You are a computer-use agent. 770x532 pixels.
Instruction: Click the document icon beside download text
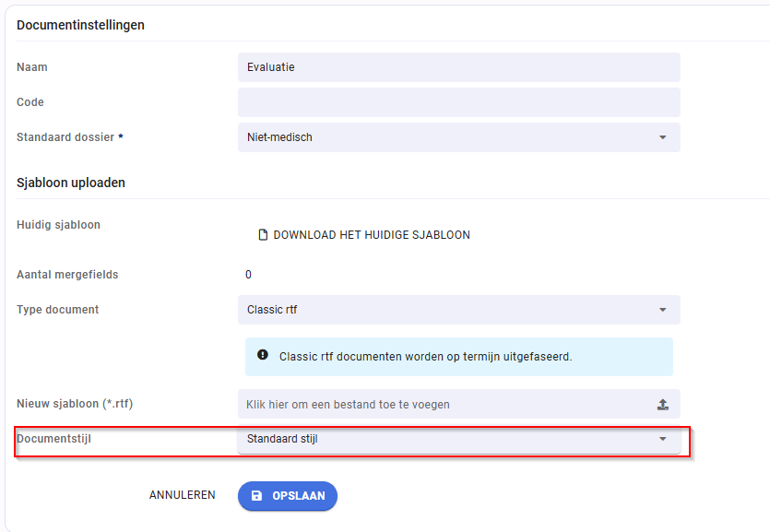click(x=263, y=235)
